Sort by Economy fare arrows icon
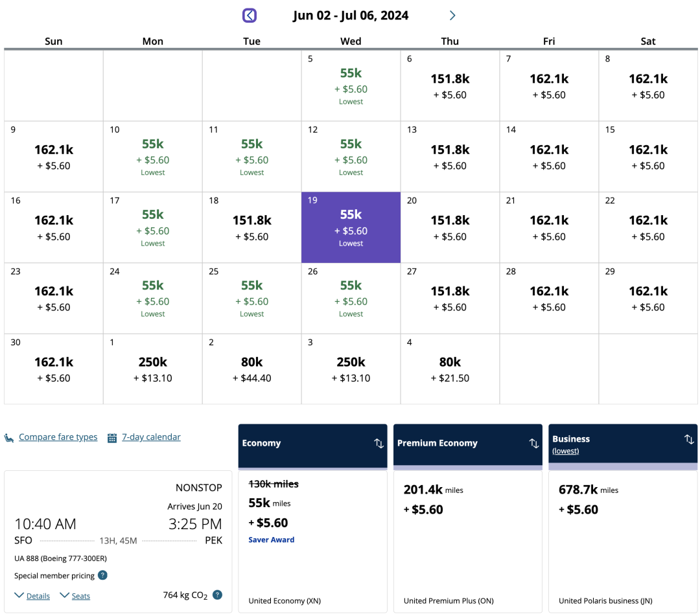700x616 pixels. click(x=379, y=444)
